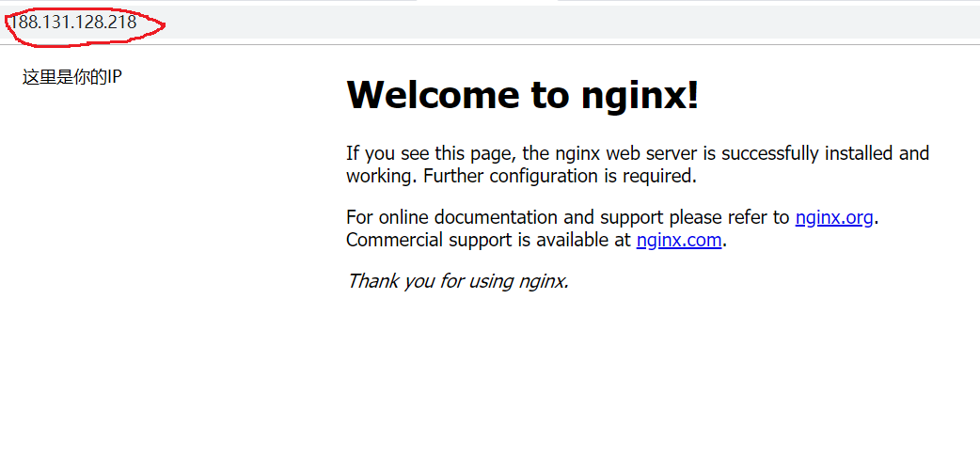Click the 'Thank you for using nginx.' line

[x=458, y=281]
